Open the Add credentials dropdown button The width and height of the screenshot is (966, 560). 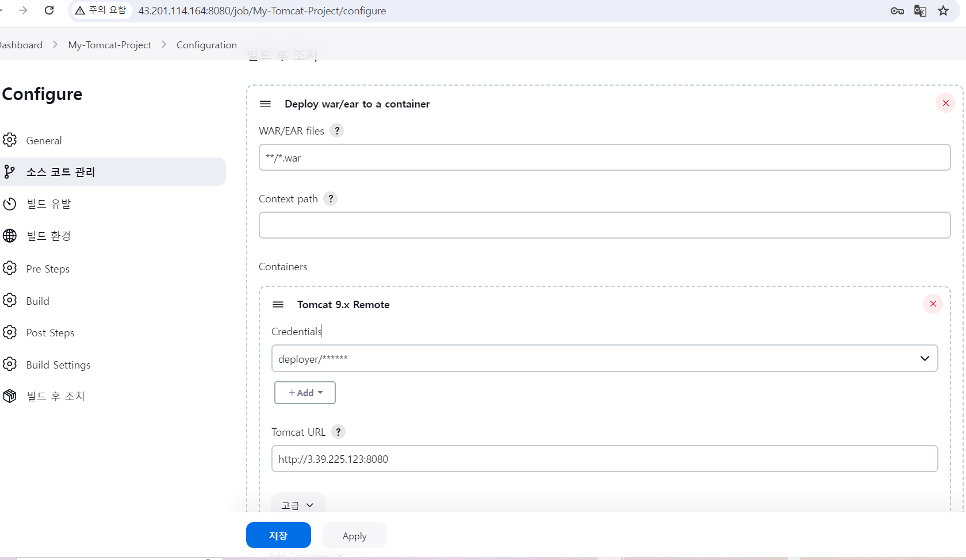pyautogui.click(x=305, y=393)
